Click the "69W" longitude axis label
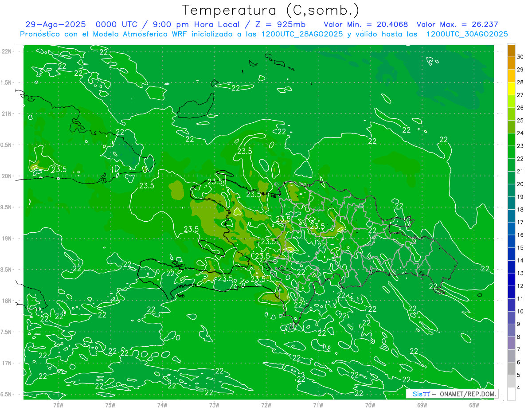The image size is (532, 411). 422,405
